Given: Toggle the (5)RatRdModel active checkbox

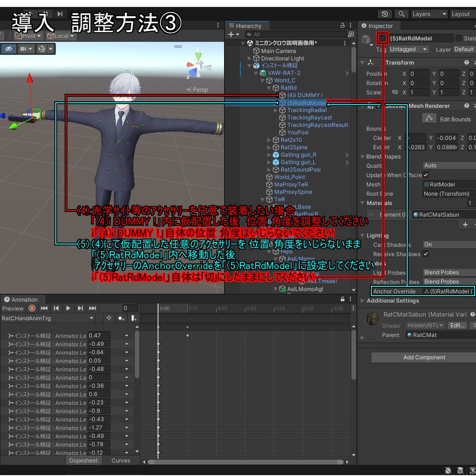Looking at the screenshot, I should (x=383, y=38).
